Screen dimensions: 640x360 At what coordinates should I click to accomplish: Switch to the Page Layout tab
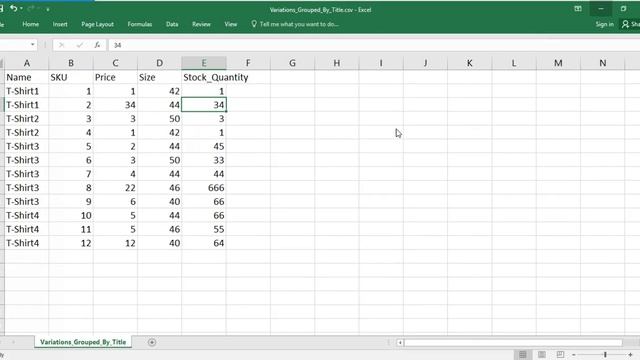97,24
